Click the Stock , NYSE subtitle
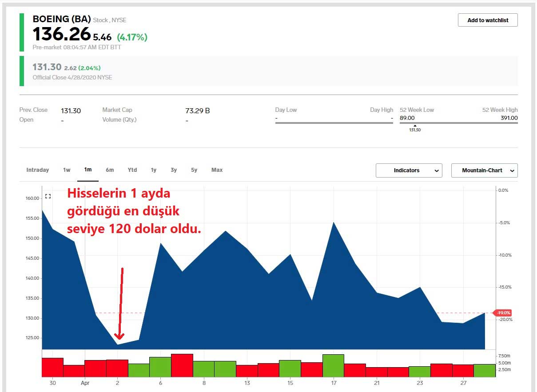The height and width of the screenshot is (392, 537). point(110,20)
